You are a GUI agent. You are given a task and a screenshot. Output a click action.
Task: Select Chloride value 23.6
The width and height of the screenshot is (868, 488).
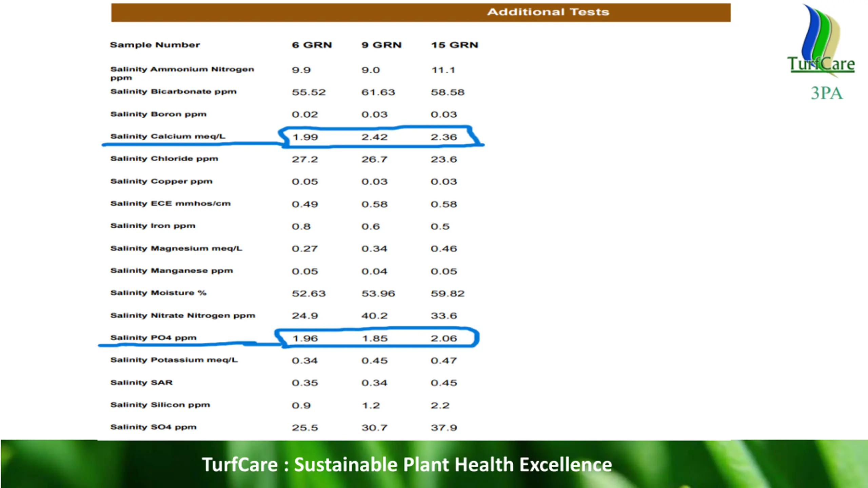444,159
